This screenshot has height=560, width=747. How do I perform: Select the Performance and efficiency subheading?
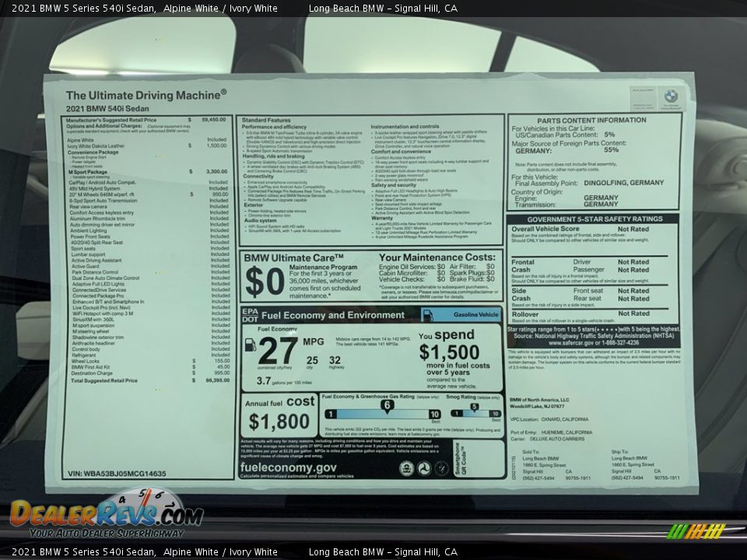click(x=274, y=127)
